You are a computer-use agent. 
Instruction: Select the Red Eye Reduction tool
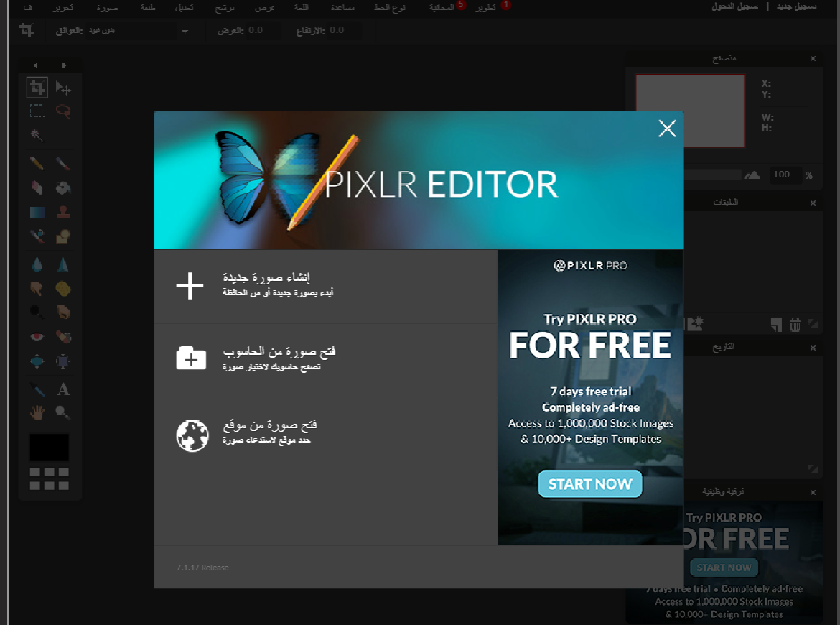click(37, 336)
